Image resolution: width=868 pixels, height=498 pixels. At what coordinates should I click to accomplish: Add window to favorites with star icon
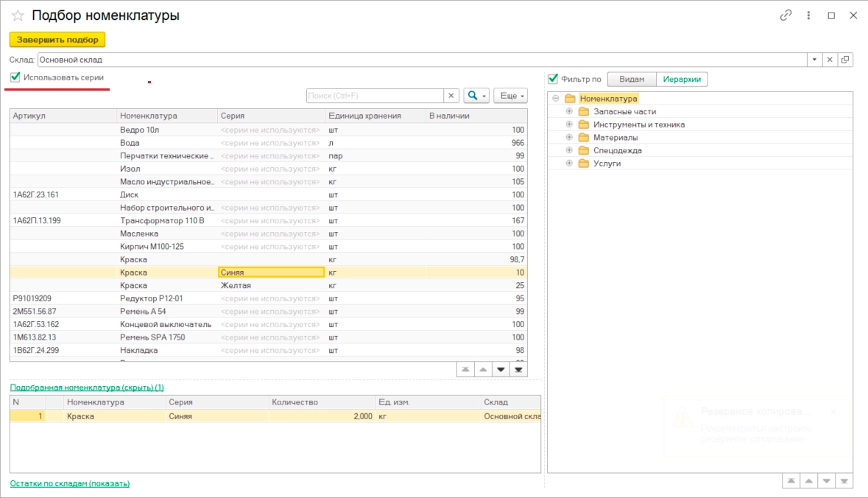18,15
